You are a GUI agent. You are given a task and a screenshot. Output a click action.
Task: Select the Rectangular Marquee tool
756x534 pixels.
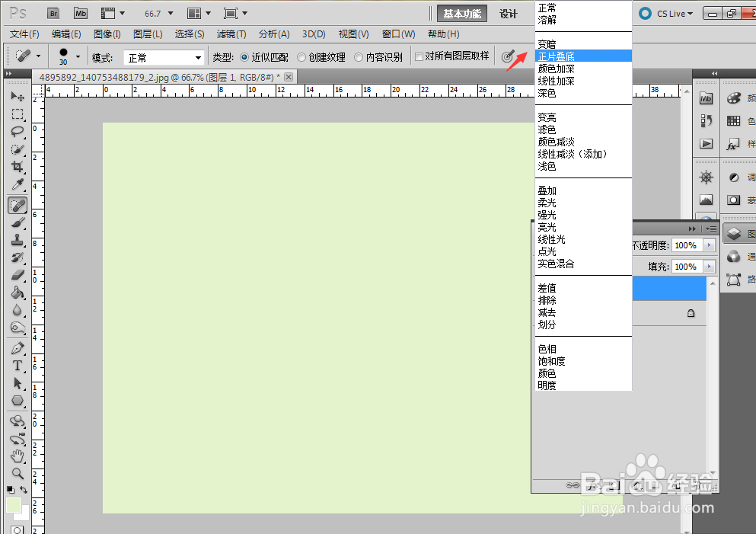point(18,114)
